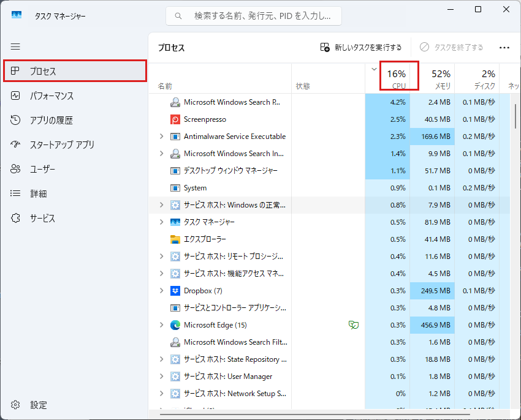Select the System process row

click(x=329, y=188)
